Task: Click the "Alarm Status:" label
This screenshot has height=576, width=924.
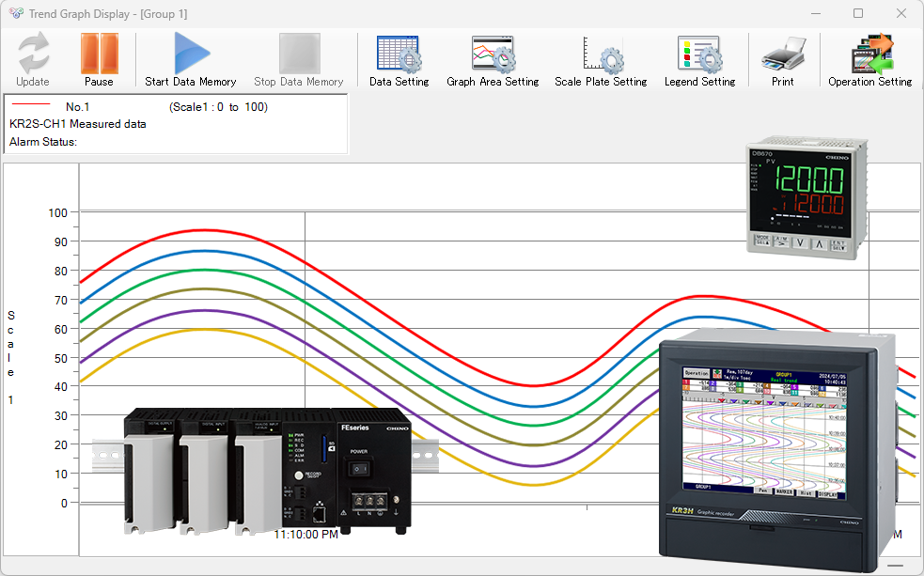Action: tap(43, 141)
